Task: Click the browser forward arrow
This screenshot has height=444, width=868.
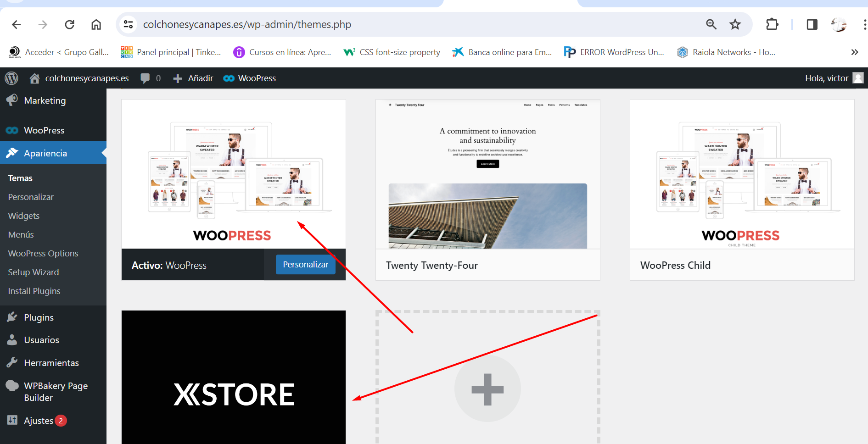Action: [43, 25]
